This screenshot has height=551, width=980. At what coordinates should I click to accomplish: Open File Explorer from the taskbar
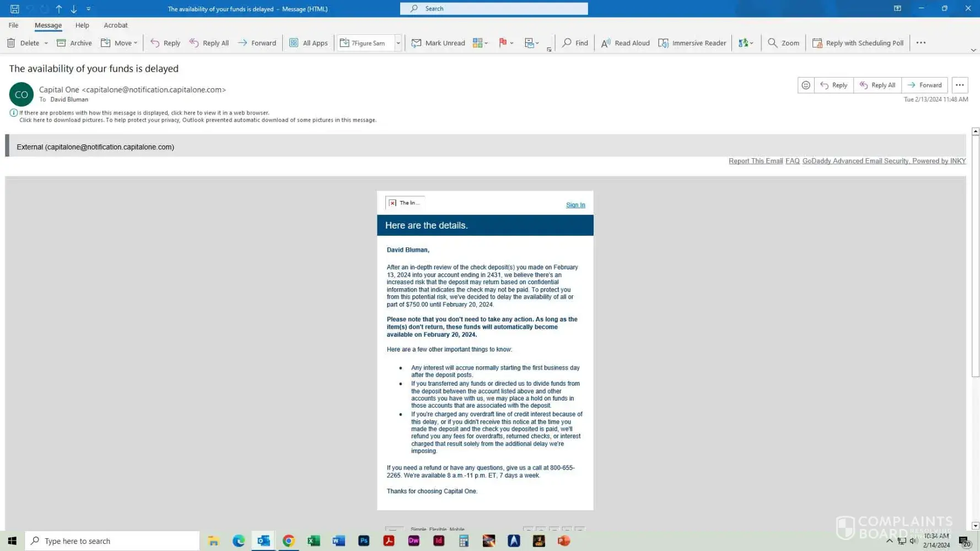pos(213,541)
